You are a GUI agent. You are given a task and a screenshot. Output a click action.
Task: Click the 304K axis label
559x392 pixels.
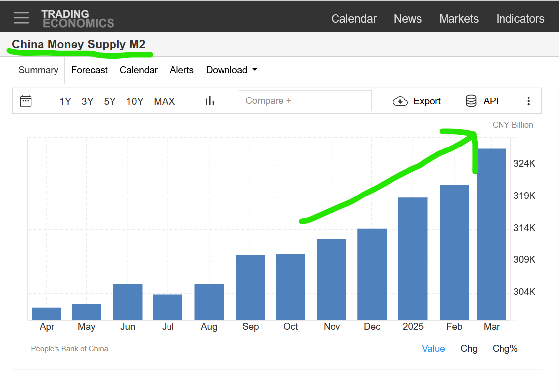coord(524,292)
